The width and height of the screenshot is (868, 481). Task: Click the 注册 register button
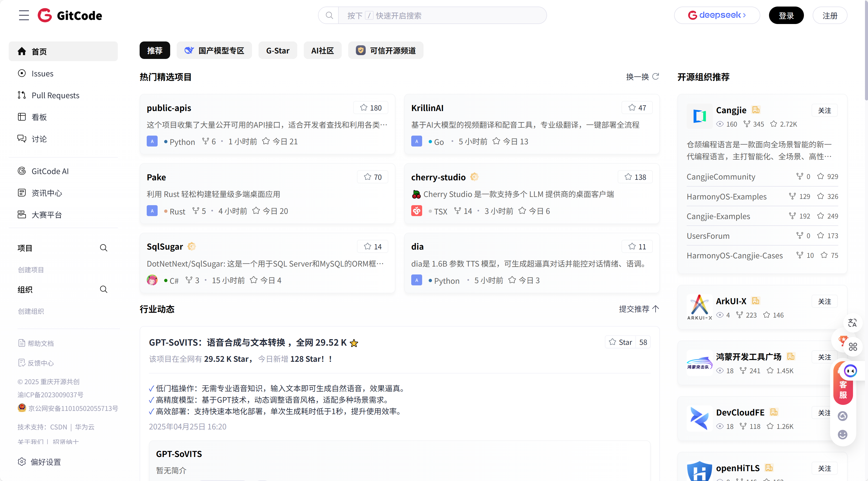830,16
